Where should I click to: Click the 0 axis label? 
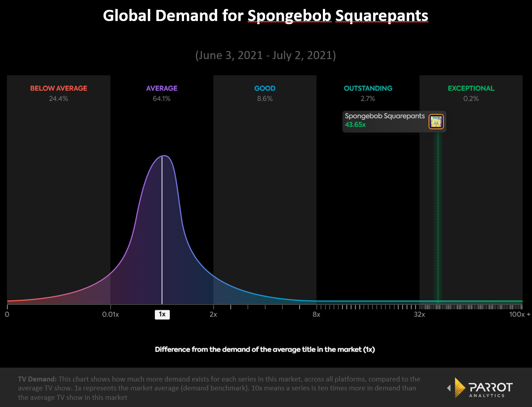tap(7, 314)
